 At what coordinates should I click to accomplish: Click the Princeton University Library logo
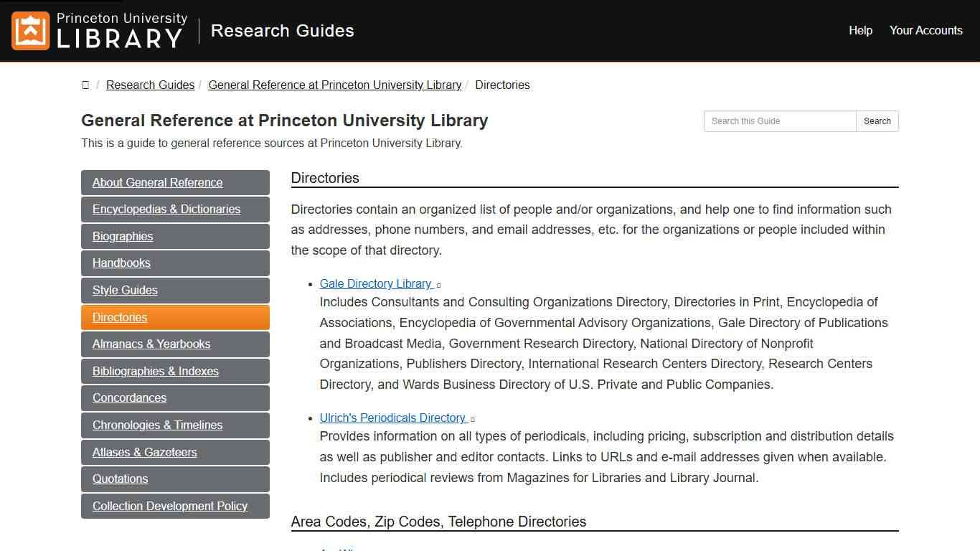[x=98, y=31]
